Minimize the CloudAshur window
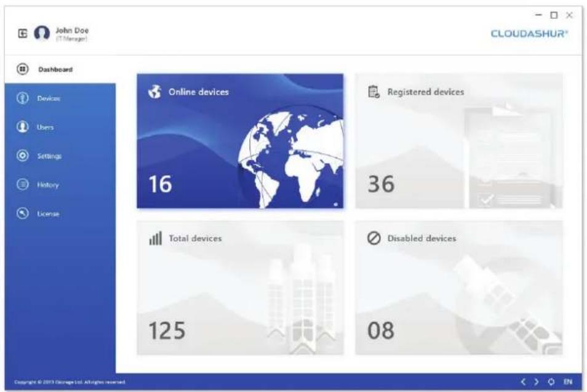This screenshot has height=392, width=587. 539,15
